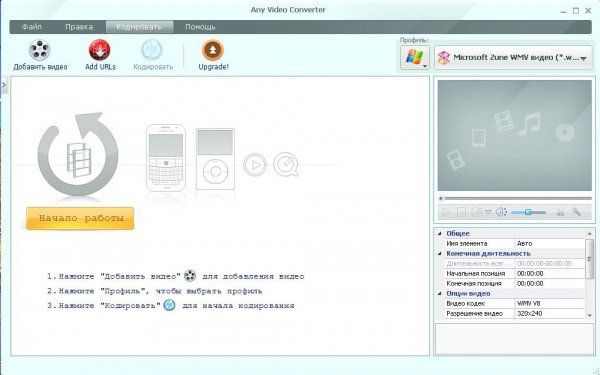
Task: Click the film reel icon in step 1 instructions
Action: (190, 276)
